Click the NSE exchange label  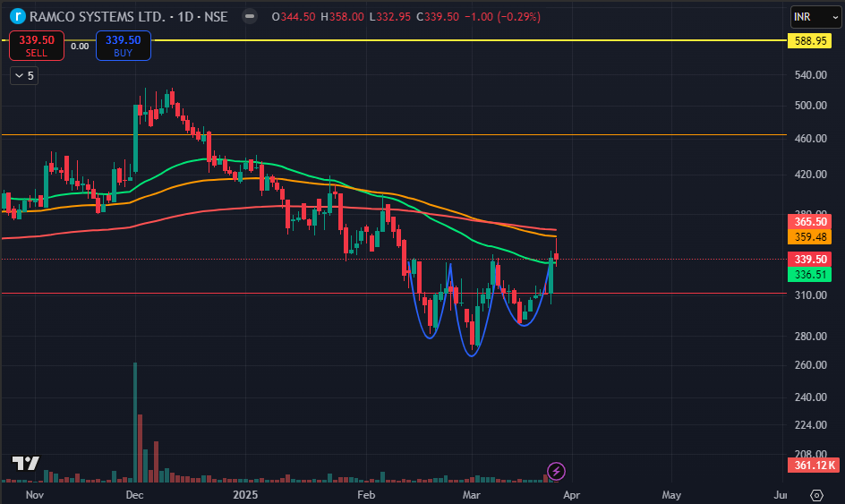216,17
